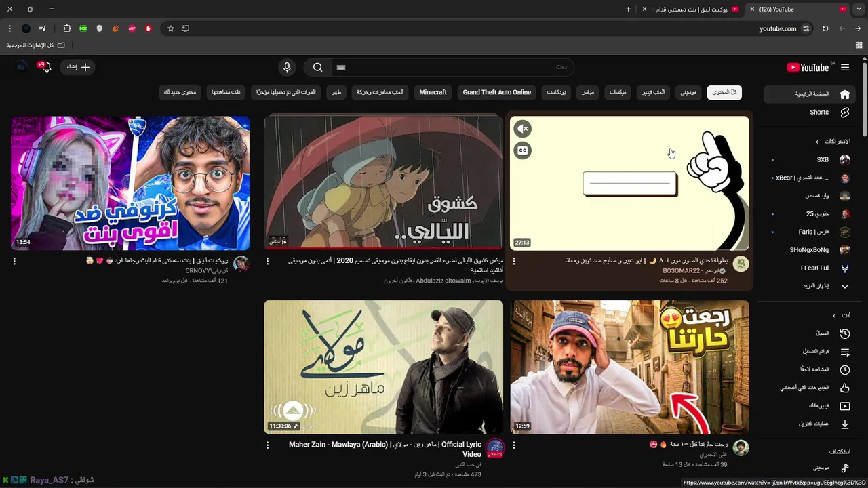
Task: Select the ألعاب فيديو filter chip
Action: point(654,92)
